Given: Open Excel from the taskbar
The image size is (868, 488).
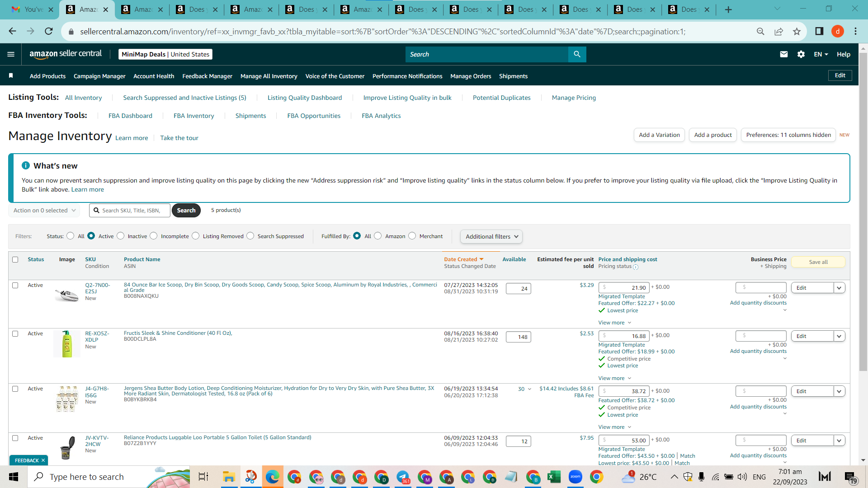Looking at the screenshot, I should tap(554, 477).
